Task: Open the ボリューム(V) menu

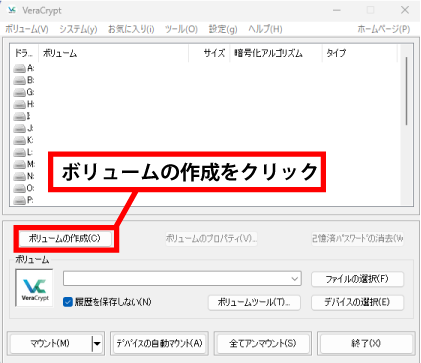Action: pos(27,29)
